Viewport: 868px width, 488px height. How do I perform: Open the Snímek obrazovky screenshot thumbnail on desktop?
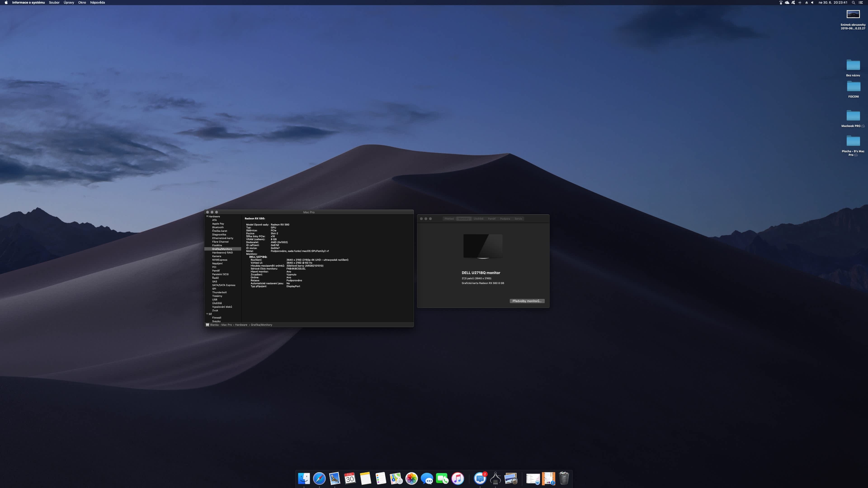[853, 14]
